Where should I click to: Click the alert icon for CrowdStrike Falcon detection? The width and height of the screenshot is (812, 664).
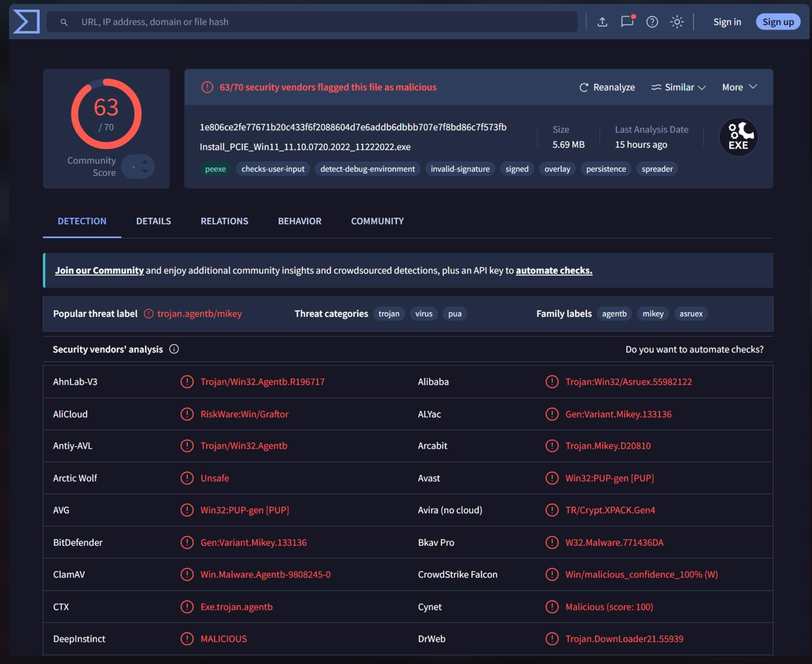click(552, 575)
